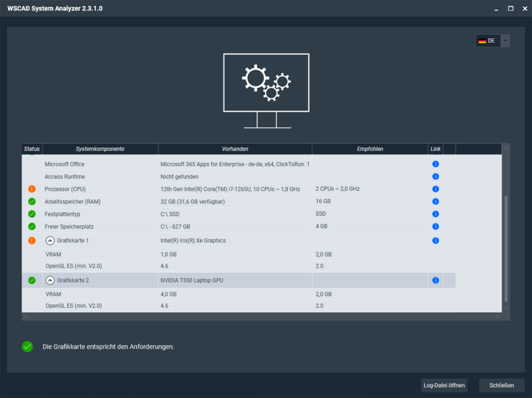532x398 pixels.
Task: Click green check status for Arbeitsspeicher
Action: 32,202
